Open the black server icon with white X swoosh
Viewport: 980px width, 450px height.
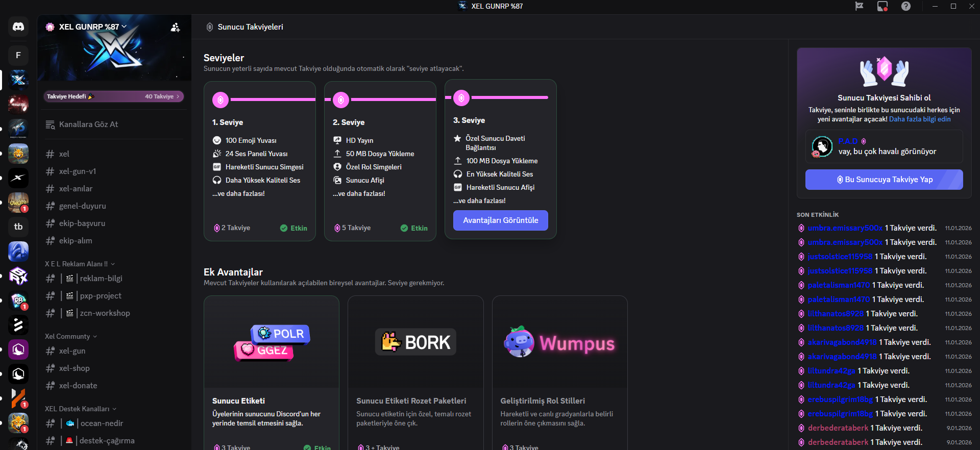[x=18, y=178]
